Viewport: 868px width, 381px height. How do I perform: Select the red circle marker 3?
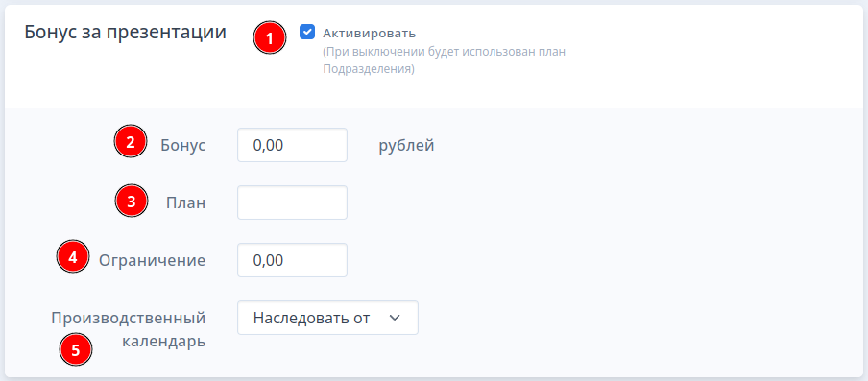132,202
